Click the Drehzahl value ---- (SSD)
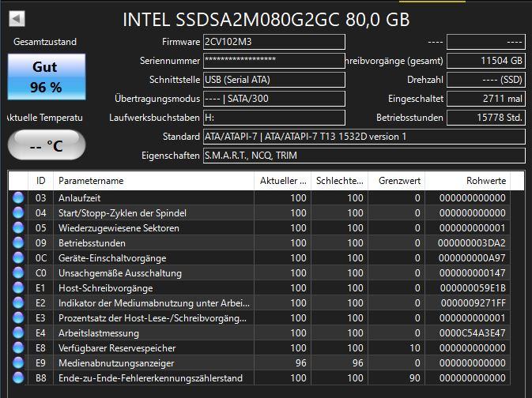 point(486,80)
